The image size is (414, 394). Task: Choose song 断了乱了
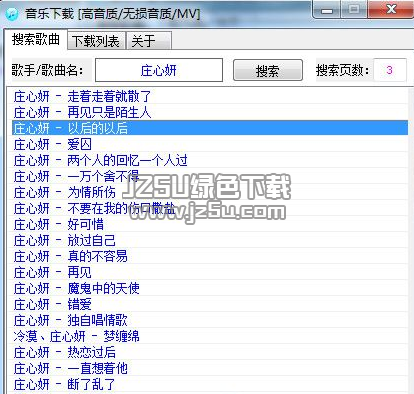click(x=210, y=384)
